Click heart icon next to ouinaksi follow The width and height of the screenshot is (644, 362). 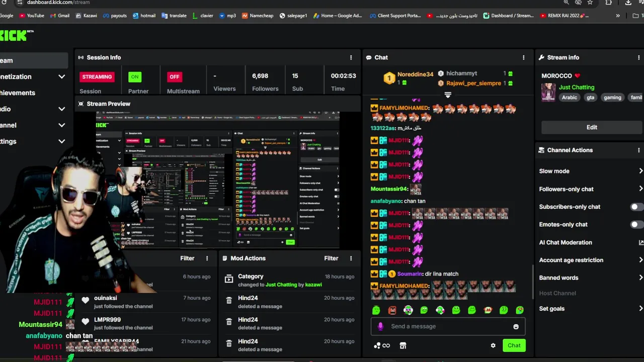tap(85, 300)
